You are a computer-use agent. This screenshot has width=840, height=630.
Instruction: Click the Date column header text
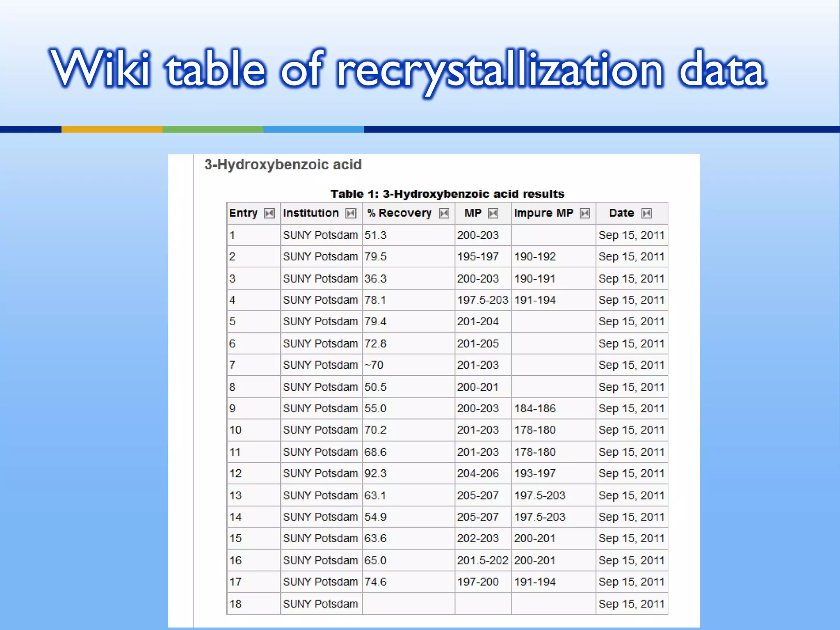(x=621, y=213)
